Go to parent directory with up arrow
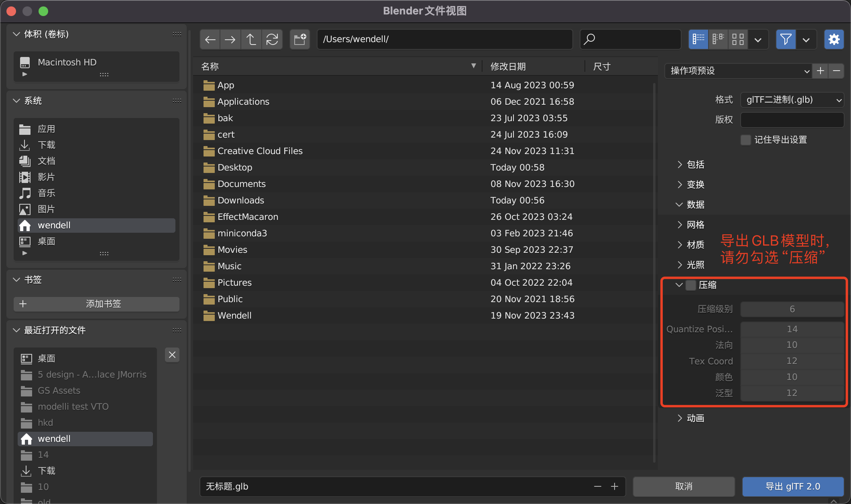This screenshot has height=504, width=851. point(251,39)
